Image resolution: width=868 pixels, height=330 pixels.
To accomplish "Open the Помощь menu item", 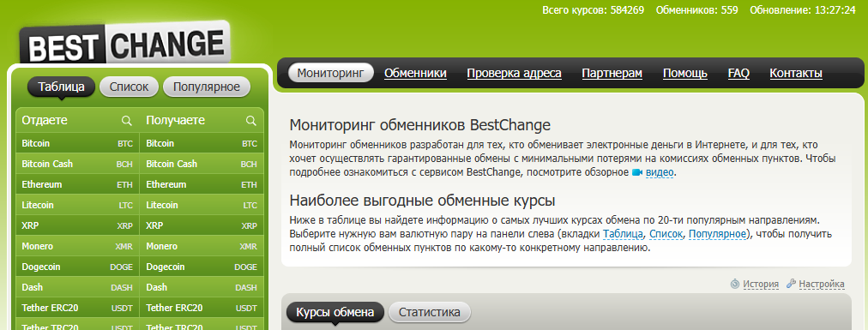I will click(x=685, y=73).
